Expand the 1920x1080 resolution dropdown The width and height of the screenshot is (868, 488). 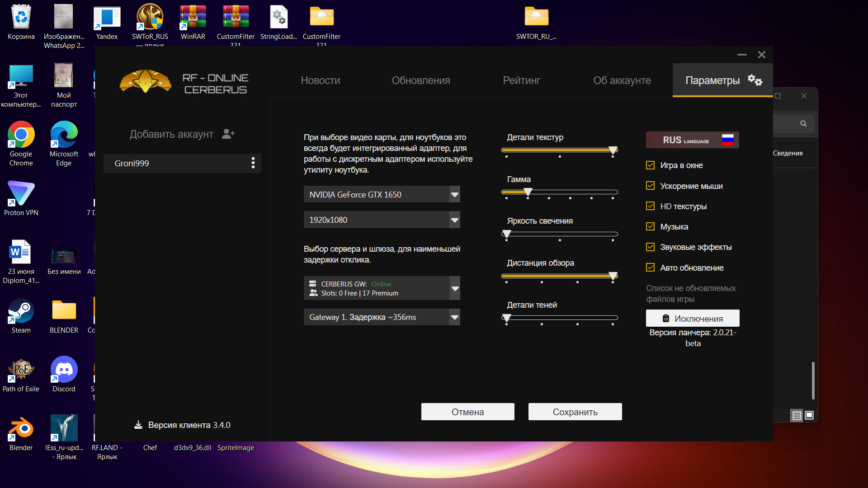click(382, 220)
